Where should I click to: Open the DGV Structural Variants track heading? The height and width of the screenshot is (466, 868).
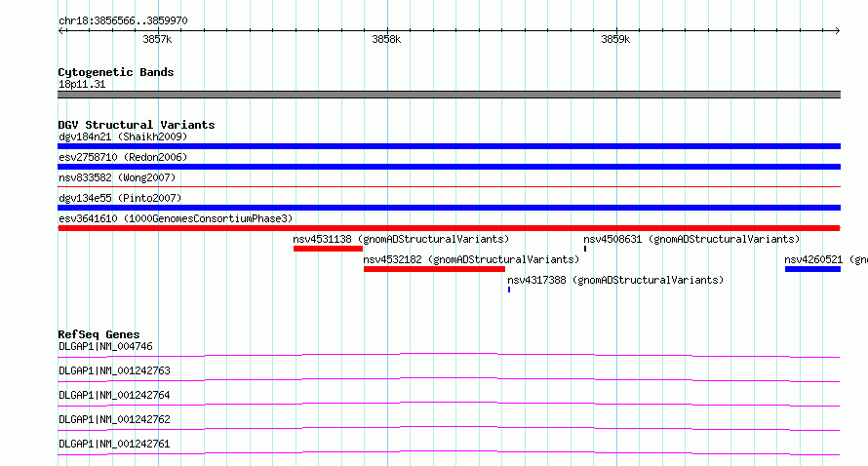coord(137,125)
